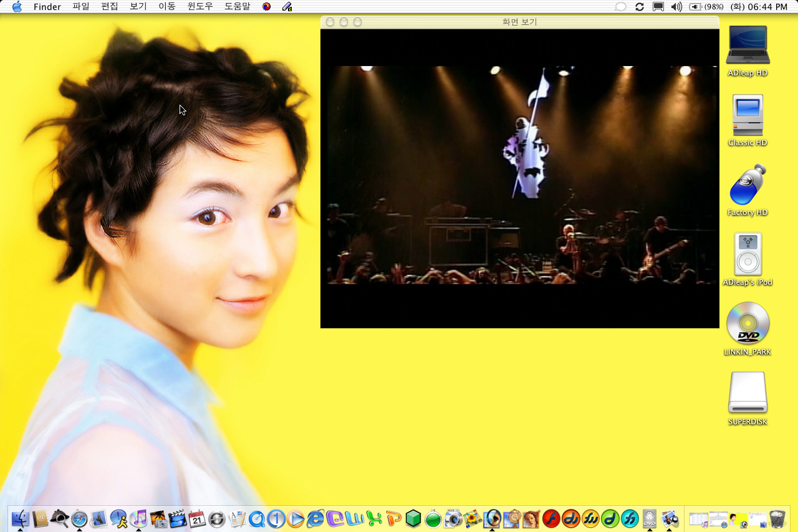The height and width of the screenshot is (532, 798).
Task: Select the ADleap's iPod desktop icon
Action: click(x=748, y=255)
